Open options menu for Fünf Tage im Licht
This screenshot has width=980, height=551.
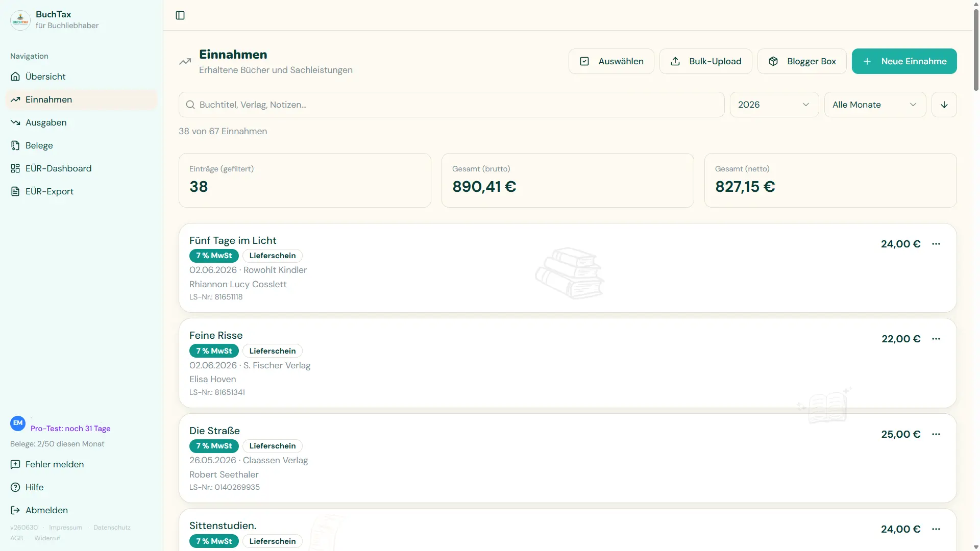click(x=936, y=244)
